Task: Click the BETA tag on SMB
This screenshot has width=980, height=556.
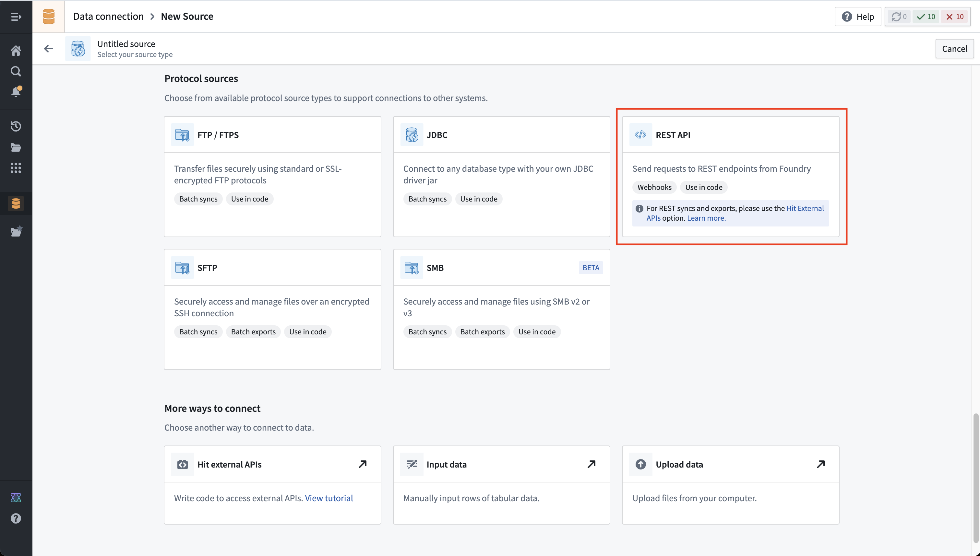Action: [591, 268]
